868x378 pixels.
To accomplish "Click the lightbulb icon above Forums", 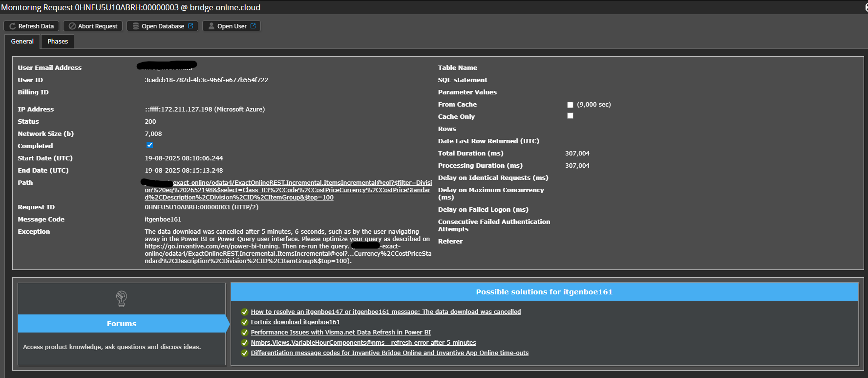I will pos(122,298).
